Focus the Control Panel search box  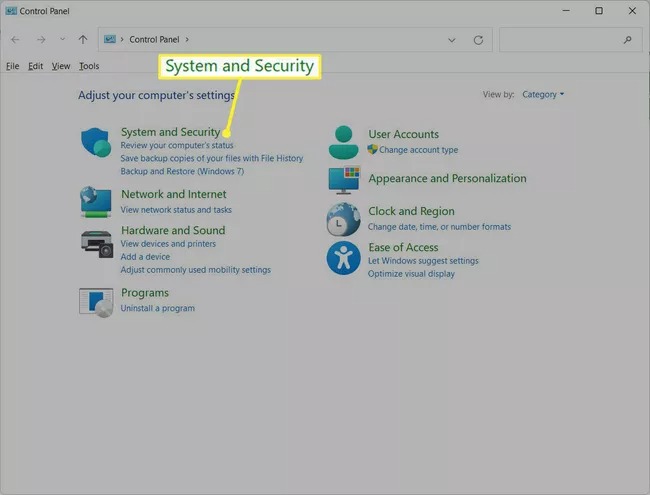[x=570, y=40]
